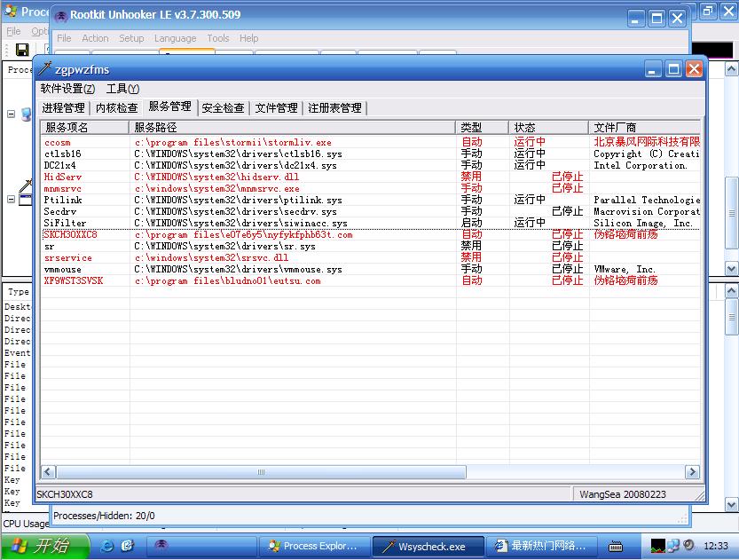
Task: Open 软件设置(Z) menu
Action: pyautogui.click(x=67, y=89)
